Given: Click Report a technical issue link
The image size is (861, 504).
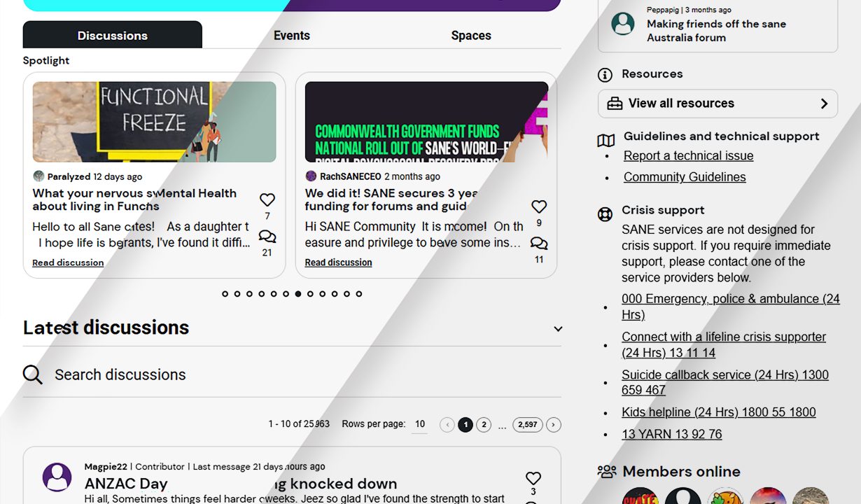Looking at the screenshot, I should (x=688, y=156).
